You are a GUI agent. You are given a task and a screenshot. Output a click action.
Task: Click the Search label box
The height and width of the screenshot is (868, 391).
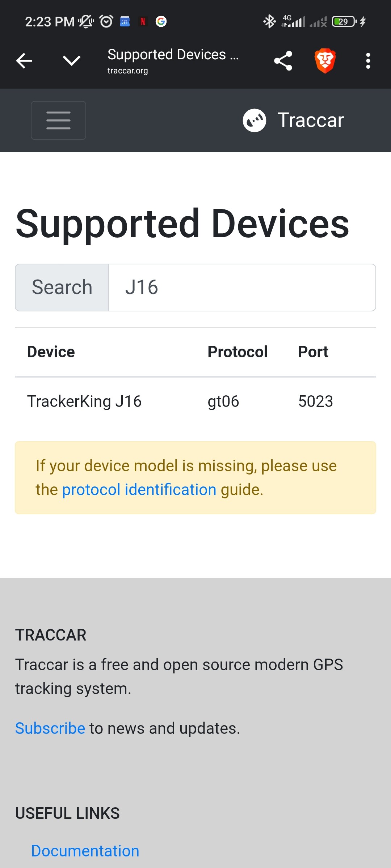[62, 288]
